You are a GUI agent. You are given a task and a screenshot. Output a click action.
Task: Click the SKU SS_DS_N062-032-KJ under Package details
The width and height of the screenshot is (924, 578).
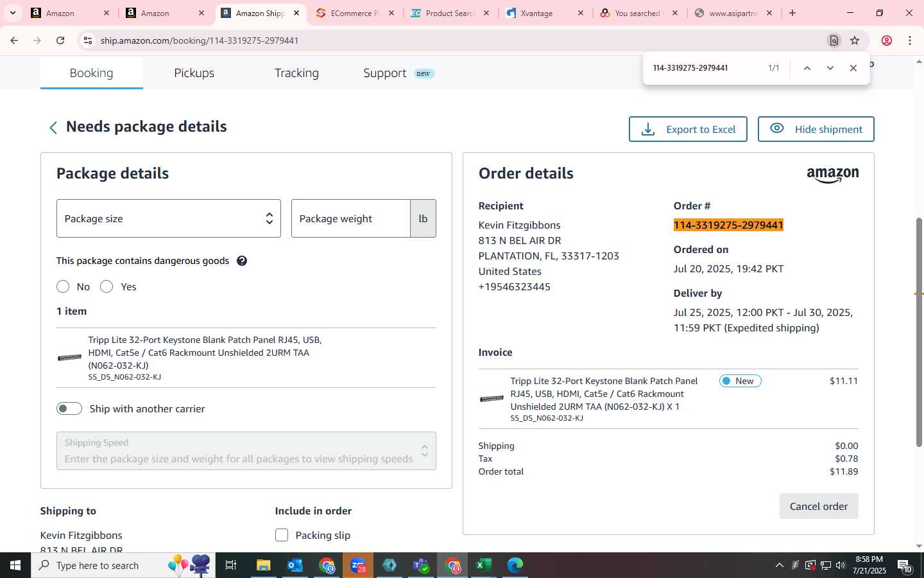click(124, 377)
